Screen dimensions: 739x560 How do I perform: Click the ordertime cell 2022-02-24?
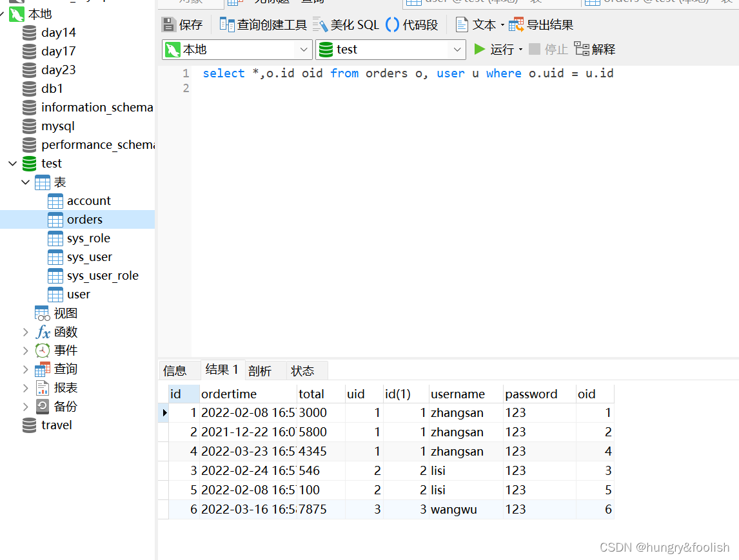248,470
